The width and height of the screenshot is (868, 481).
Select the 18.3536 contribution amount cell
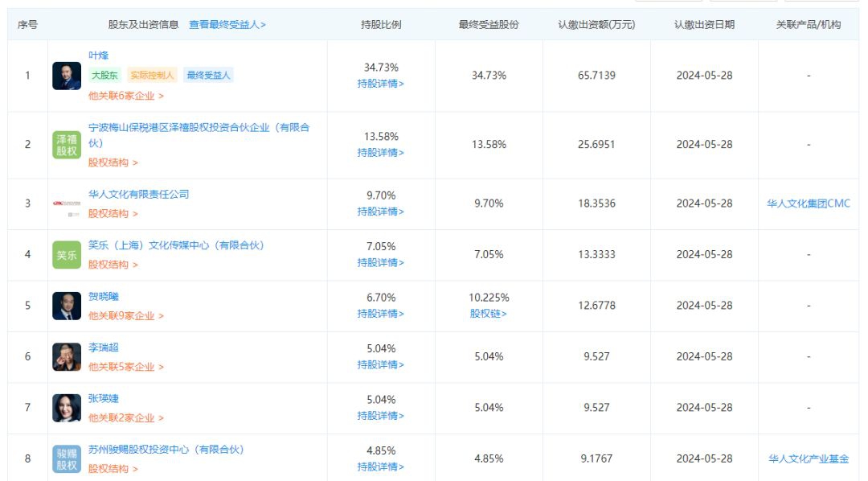596,203
